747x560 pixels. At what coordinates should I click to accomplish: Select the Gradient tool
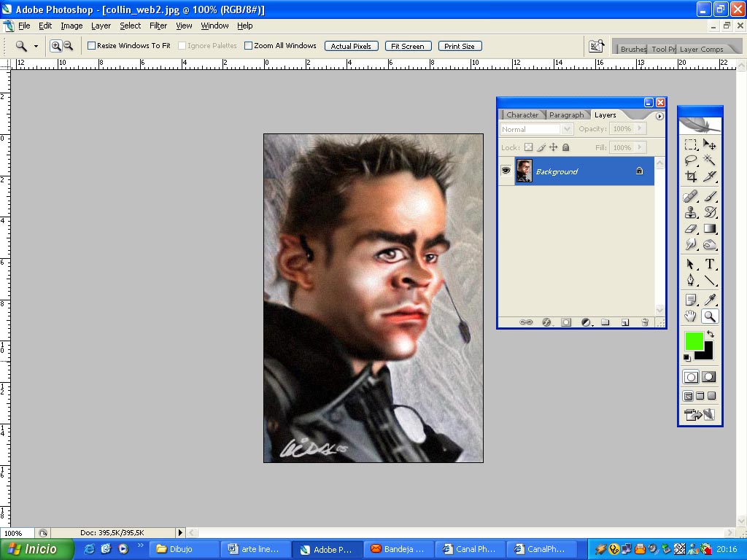709,228
